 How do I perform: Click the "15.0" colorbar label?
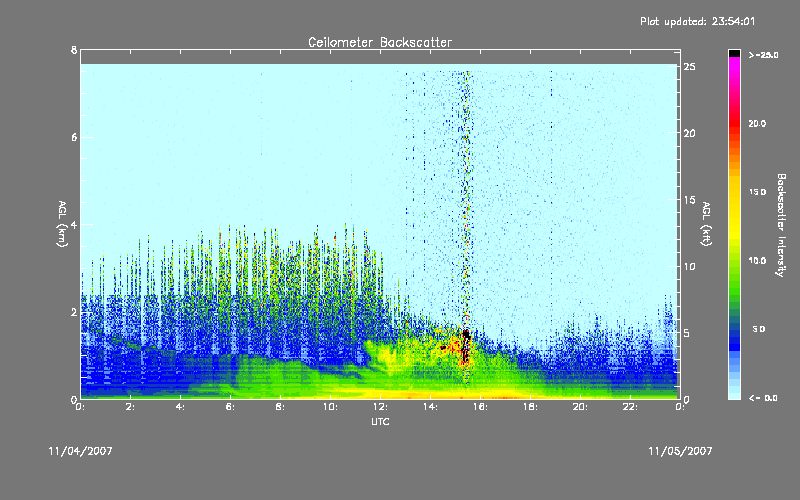click(757, 192)
